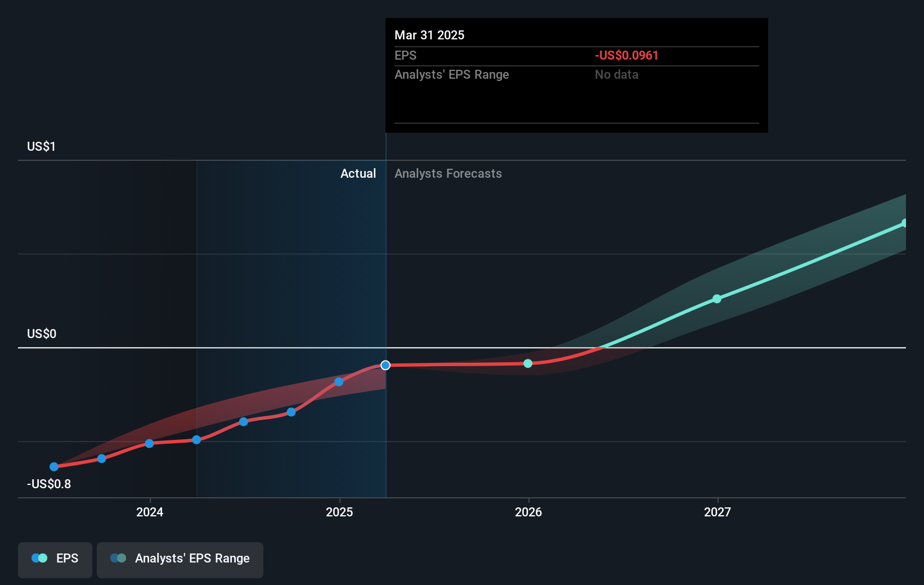
Task: Click the 2024 x-axis label
Action: [x=150, y=512]
